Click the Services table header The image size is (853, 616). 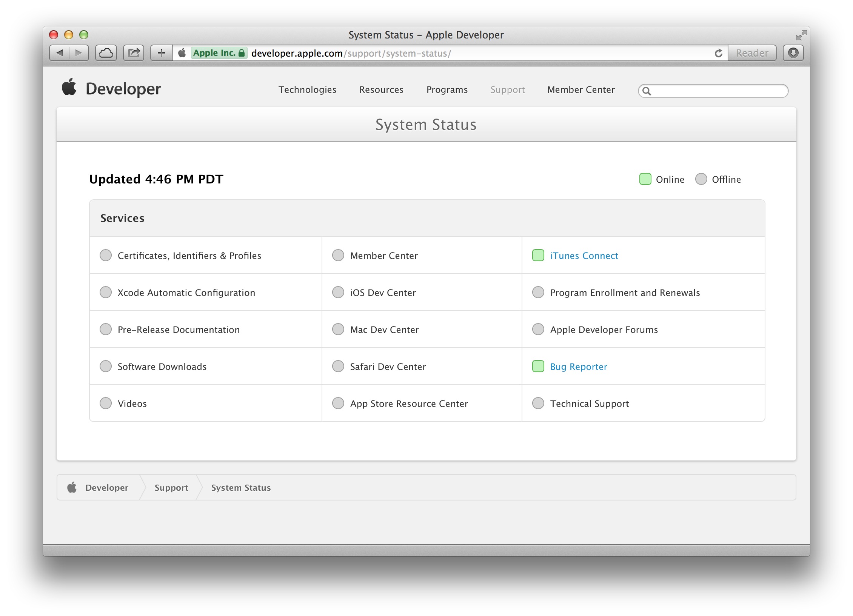click(x=427, y=218)
